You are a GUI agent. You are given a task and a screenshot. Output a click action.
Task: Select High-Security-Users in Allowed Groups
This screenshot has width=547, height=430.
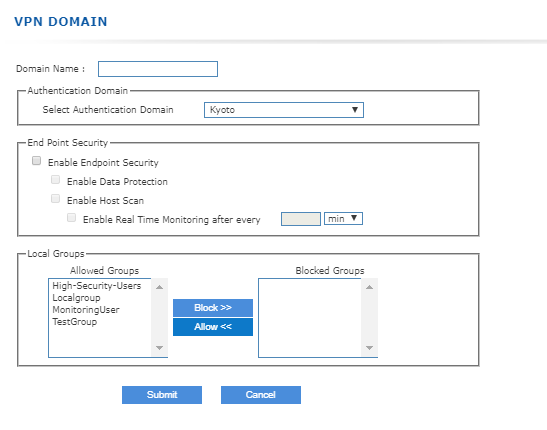97,286
